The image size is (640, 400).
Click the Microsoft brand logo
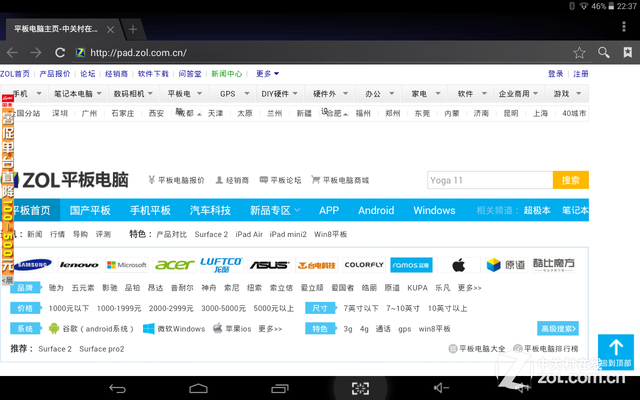point(127,265)
